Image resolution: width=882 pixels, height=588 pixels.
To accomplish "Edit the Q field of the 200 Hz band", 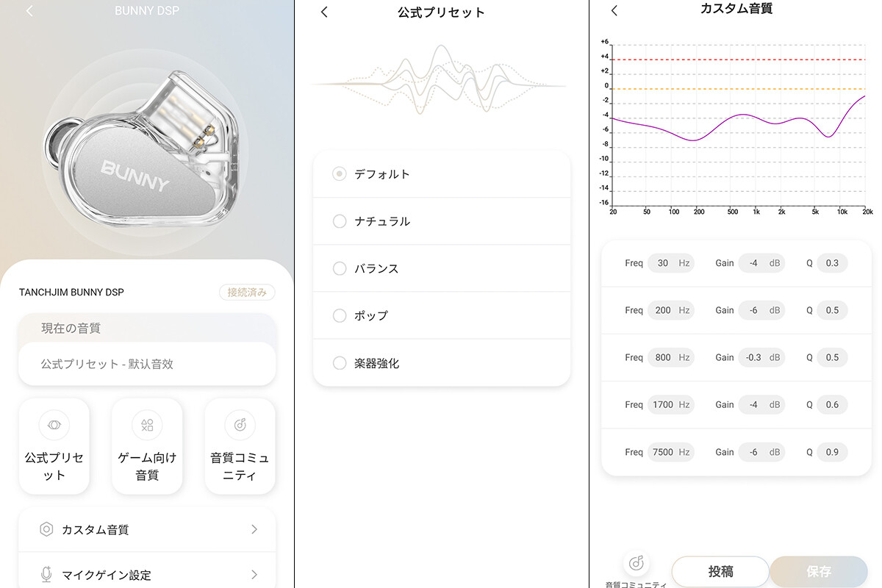I will tap(832, 310).
